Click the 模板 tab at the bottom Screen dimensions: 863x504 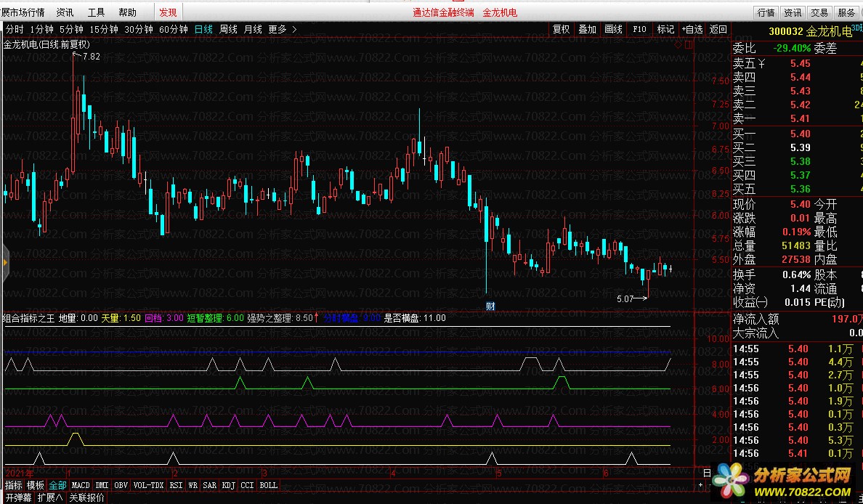tap(35, 485)
